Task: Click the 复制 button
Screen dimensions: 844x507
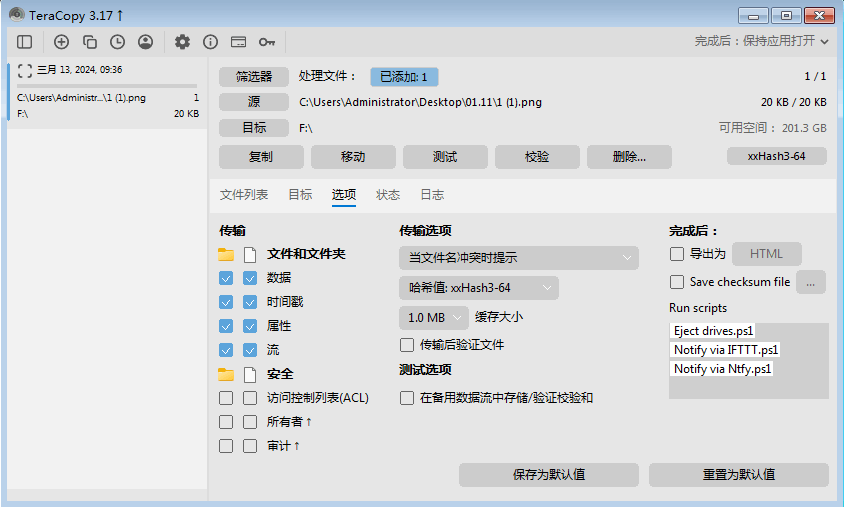Action: pos(261,157)
